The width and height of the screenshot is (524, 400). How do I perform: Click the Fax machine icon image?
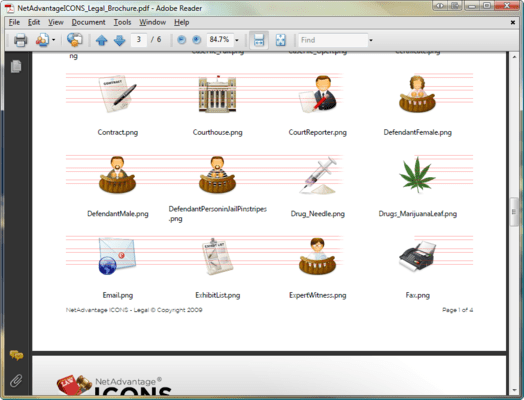tap(417, 256)
